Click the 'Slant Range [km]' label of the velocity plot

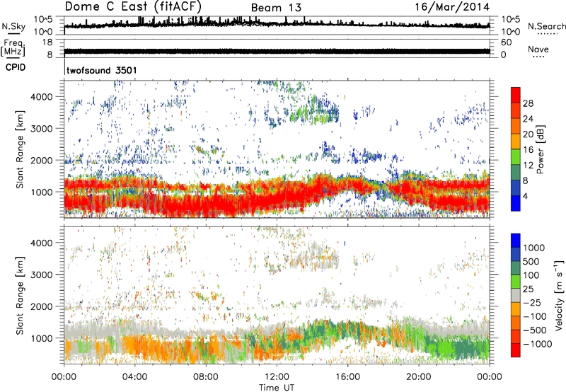pos(20,295)
